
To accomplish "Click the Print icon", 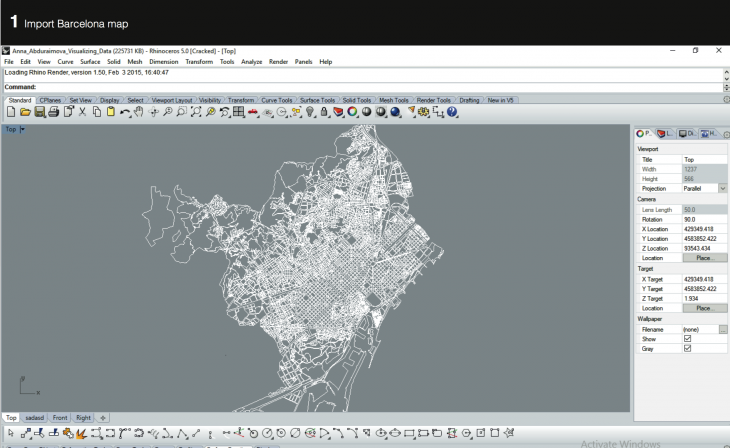I will (x=54, y=112).
